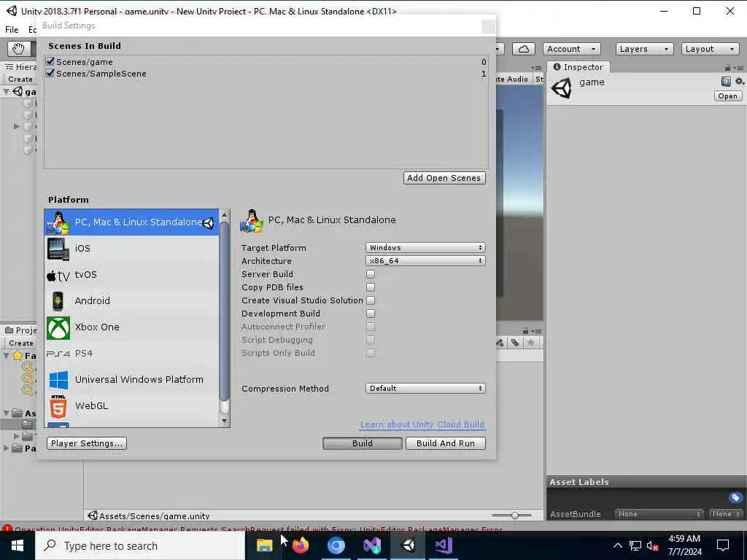
Task: Open the Target Platform dropdown
Action: tap(425, 248)
